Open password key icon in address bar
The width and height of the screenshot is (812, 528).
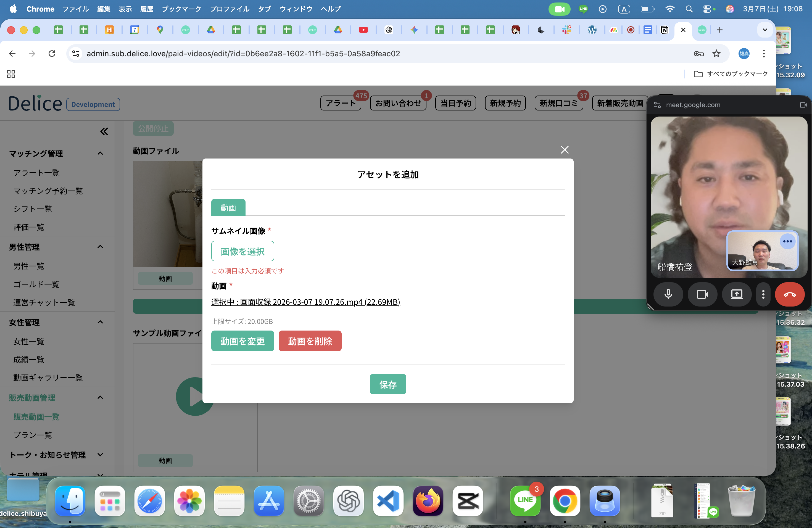coord(698,54)
